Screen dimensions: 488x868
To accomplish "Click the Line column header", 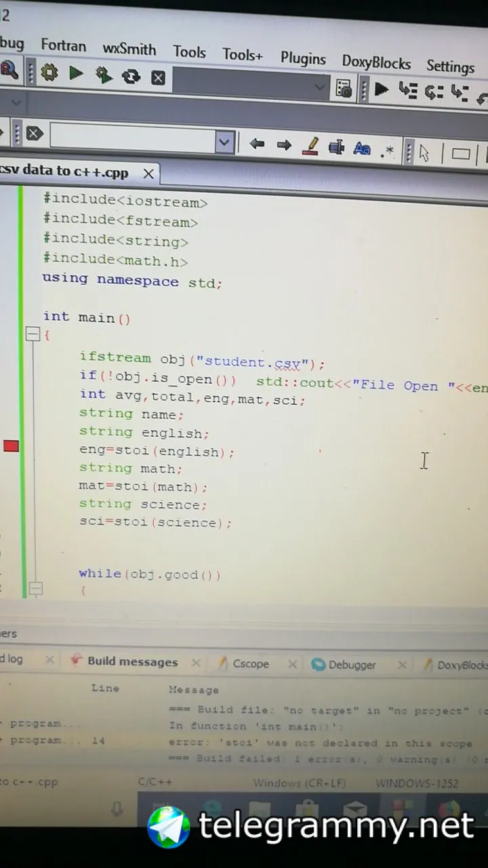I will pos(105,688).
